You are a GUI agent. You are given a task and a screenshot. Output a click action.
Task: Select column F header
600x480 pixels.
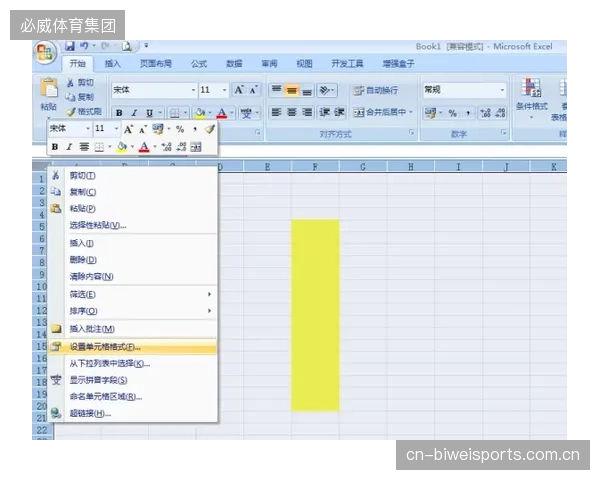click(315, 167)
